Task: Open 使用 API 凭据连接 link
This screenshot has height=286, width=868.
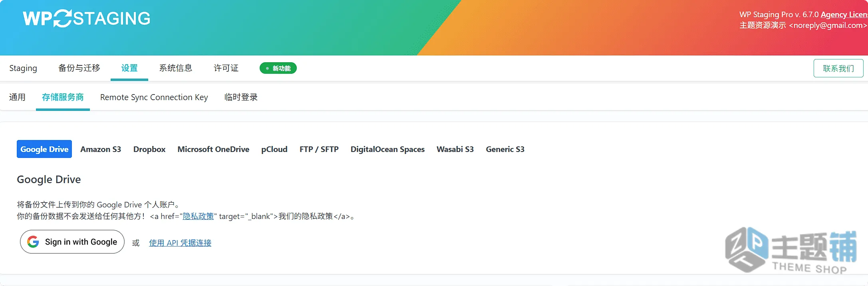Action: pos(180,243)
